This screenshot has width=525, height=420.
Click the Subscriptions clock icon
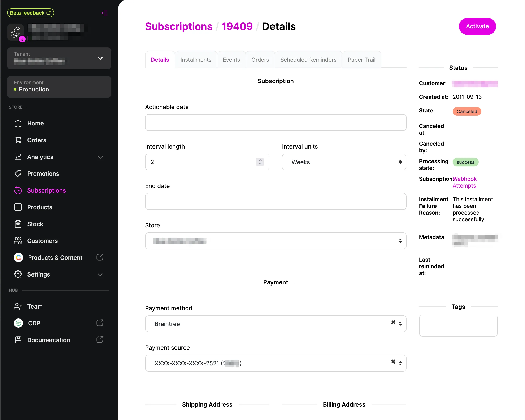pos(18,190)
